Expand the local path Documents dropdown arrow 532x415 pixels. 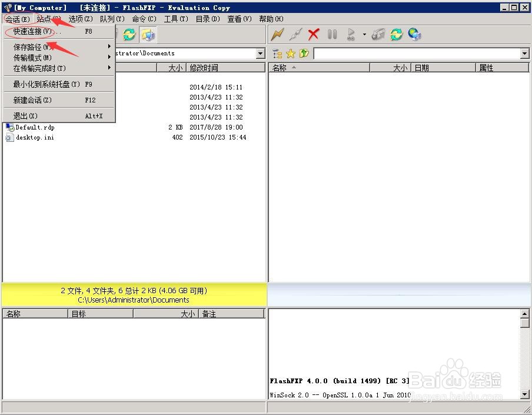coord(260,54)
